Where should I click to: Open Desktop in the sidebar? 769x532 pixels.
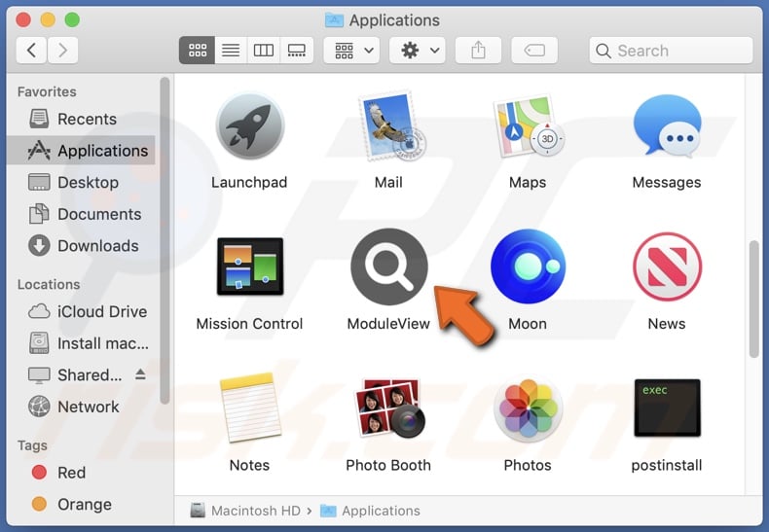[x=81, y=182]
